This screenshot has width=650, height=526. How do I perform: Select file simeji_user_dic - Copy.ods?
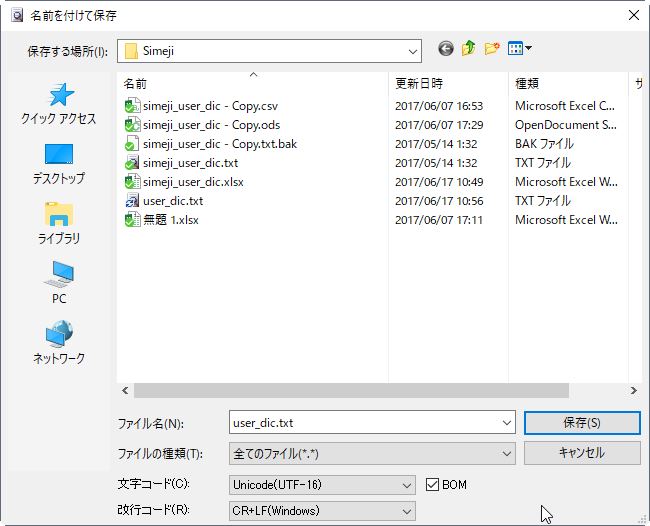(x=211, y=125)
